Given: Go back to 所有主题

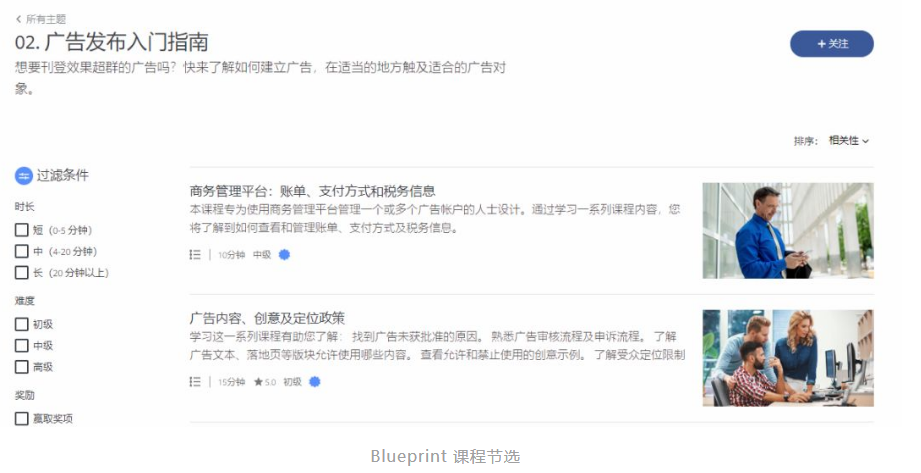Looking at the screenshot, I should coord(46,19).
